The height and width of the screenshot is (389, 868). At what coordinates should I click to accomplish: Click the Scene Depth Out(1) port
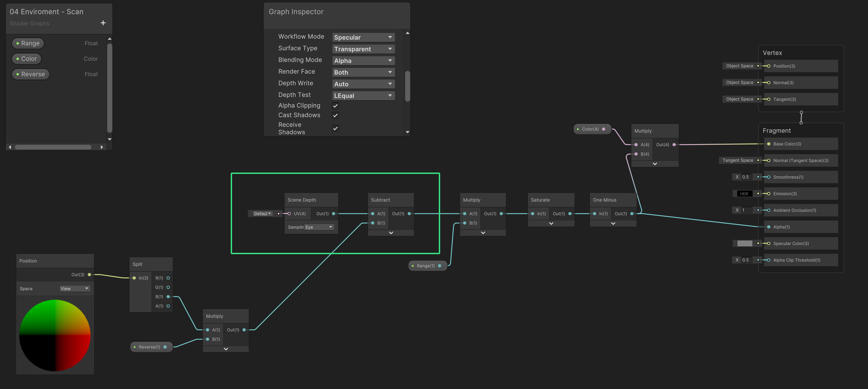pos(333,214)
